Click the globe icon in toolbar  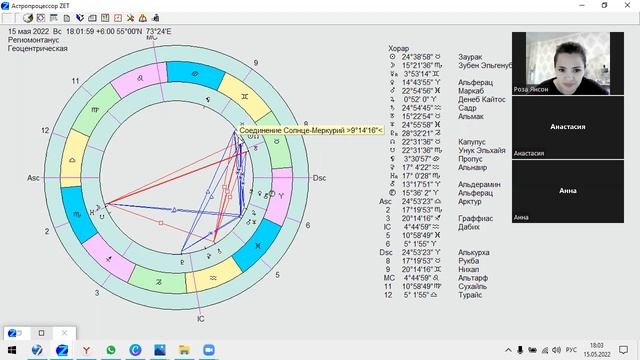pyautogui.click(x=28, y=18)
